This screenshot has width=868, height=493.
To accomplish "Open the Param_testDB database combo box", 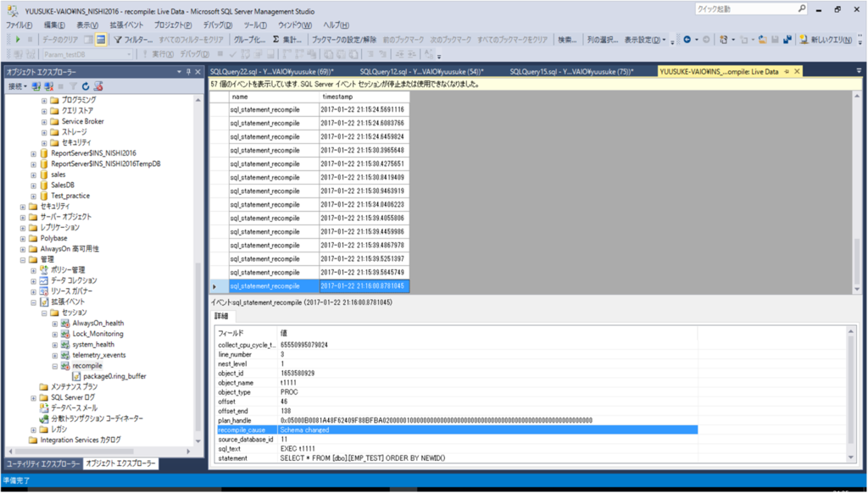I will click(87, 54).
